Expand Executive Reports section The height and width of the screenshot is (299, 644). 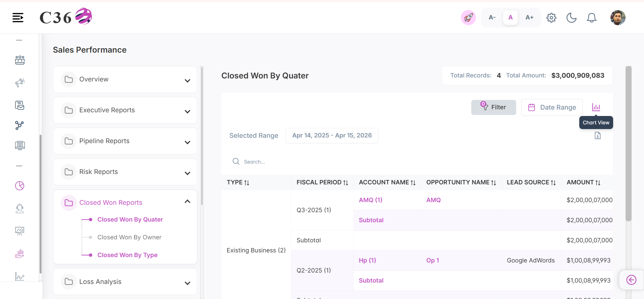(x=187, y=111)
